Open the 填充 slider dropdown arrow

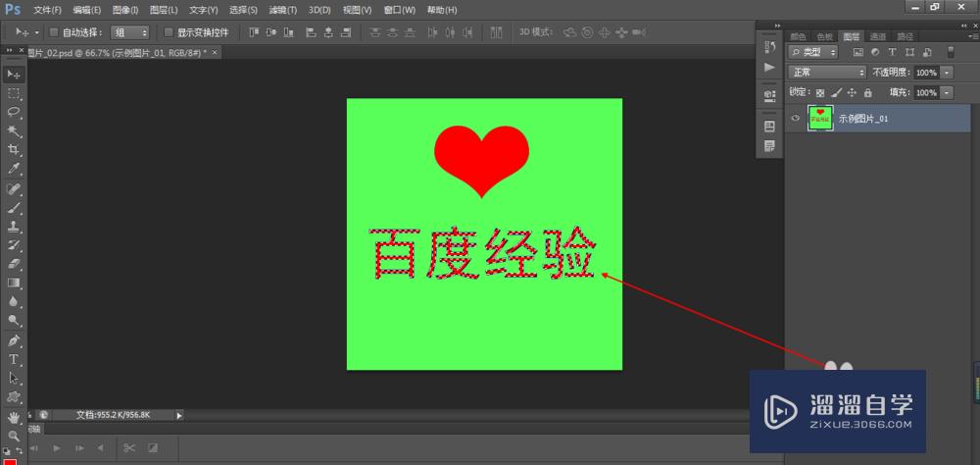pyautogui.click(x=947, y=92)
